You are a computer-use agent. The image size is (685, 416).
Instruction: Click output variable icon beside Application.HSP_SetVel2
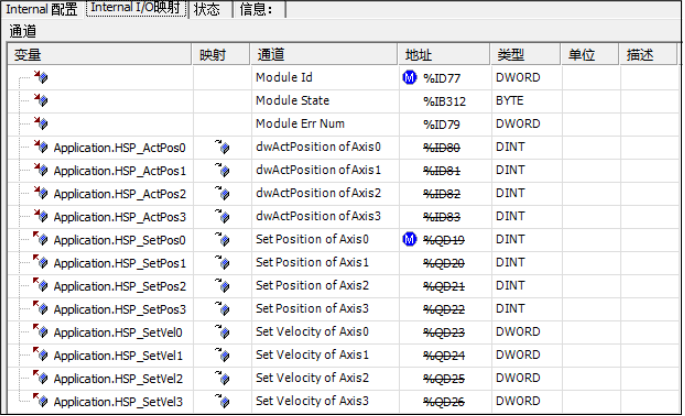click(x=41, y=378)
